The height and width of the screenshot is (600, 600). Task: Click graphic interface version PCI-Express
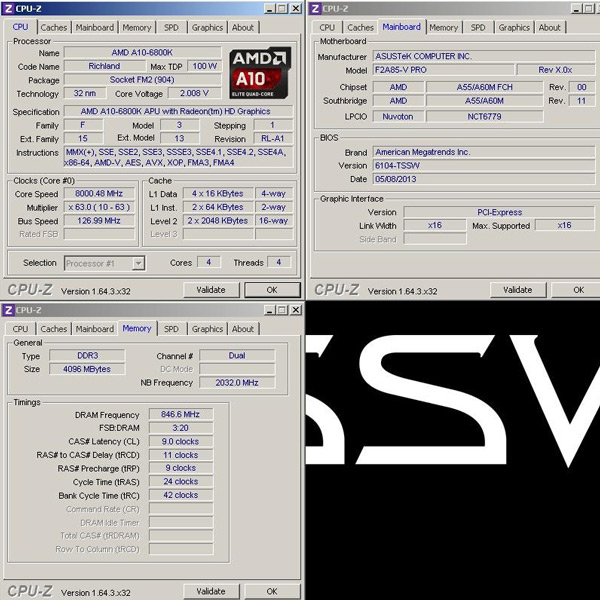pyautogui.click(x=499, y=212)
